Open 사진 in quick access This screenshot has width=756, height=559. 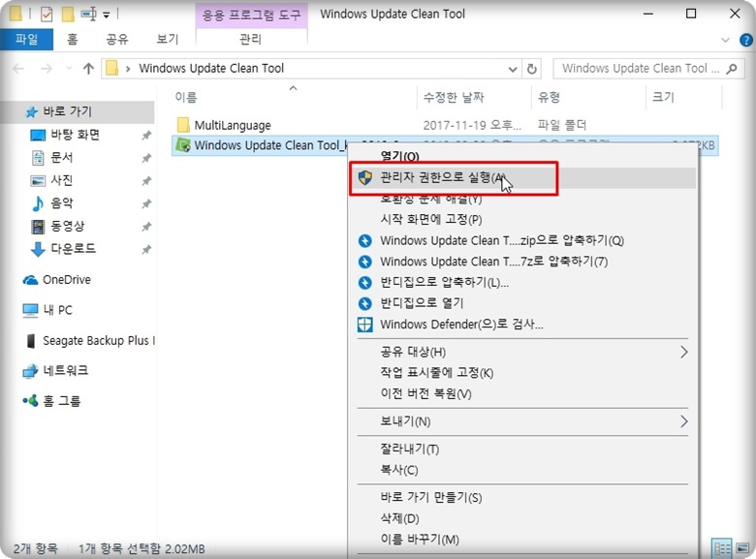62,180
